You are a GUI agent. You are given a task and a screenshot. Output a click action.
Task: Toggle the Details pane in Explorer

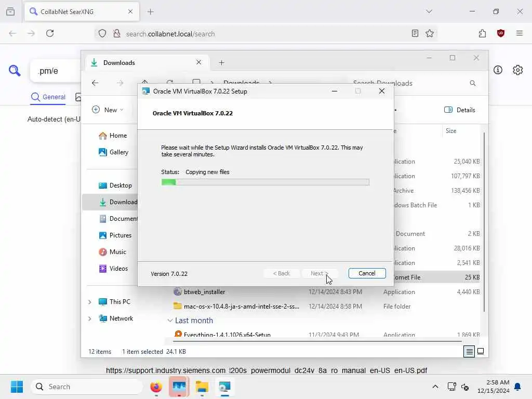click(x=459, y=110)
